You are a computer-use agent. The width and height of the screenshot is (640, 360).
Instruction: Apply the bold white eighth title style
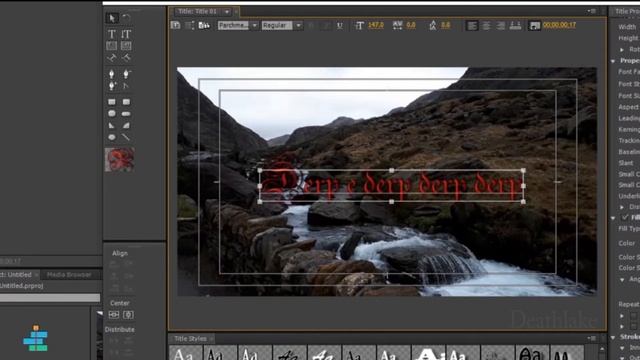pyautogui.click(x=428, y=353)
